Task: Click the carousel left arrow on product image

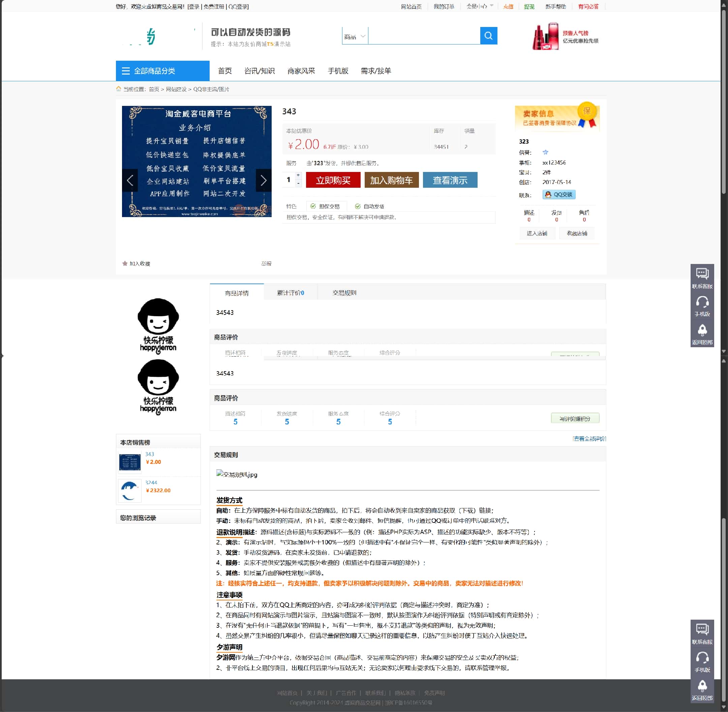Action: click(x=130, y=180)
